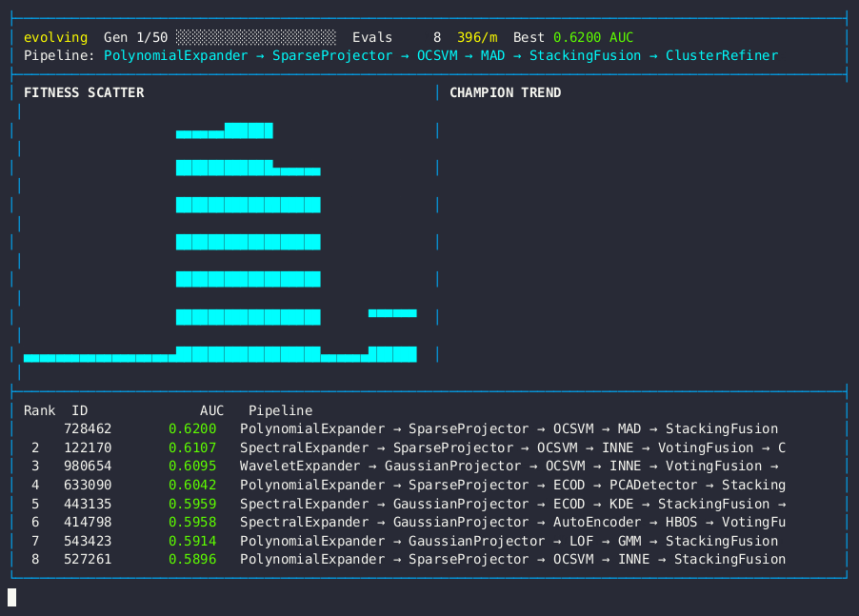Click 'KDE' in rank 5 pipeline
This screenshot has height=616, width=859.
621,504
